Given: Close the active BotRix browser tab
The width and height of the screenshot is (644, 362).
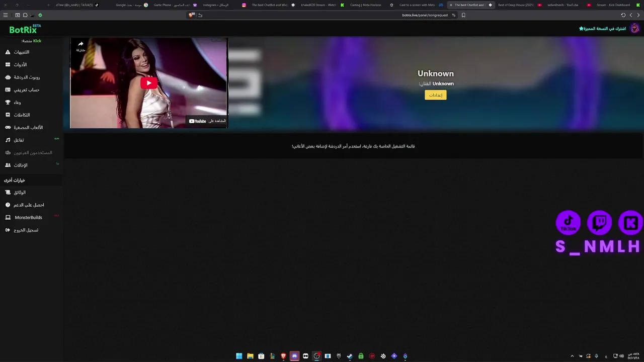Looking at the screenshot, I should tap(451, 5).
